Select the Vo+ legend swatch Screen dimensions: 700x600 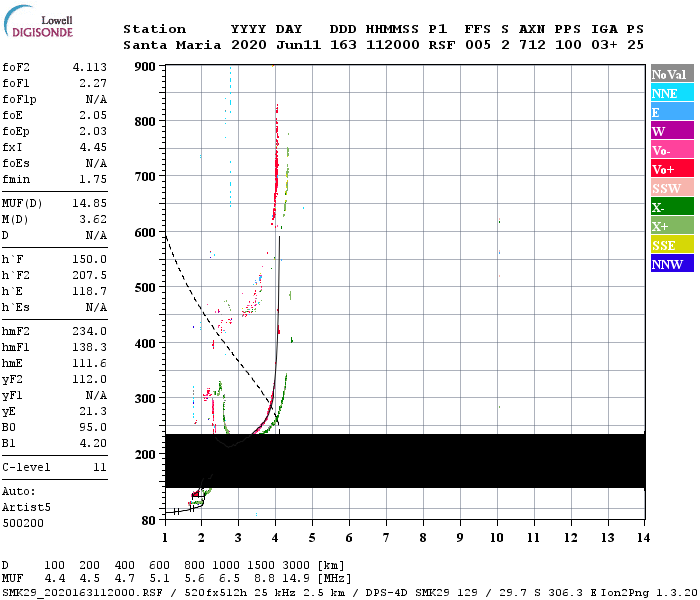(x=672, y=169)
